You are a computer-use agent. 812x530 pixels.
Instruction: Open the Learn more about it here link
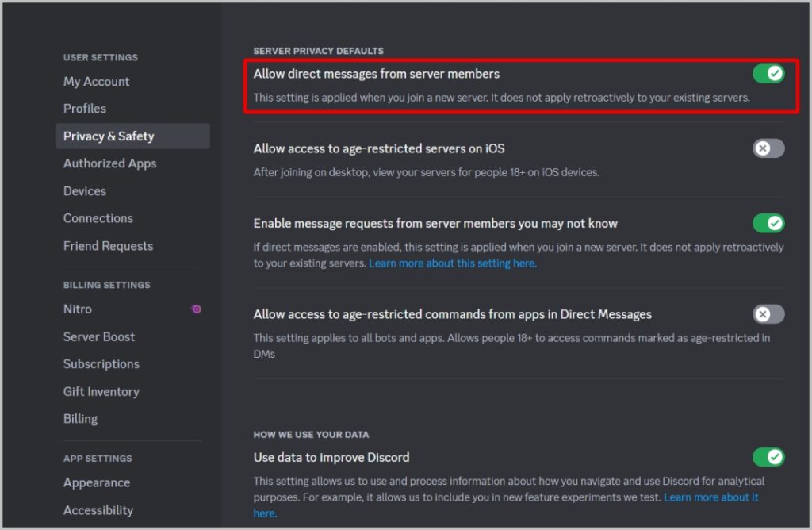tap(711, 497)
